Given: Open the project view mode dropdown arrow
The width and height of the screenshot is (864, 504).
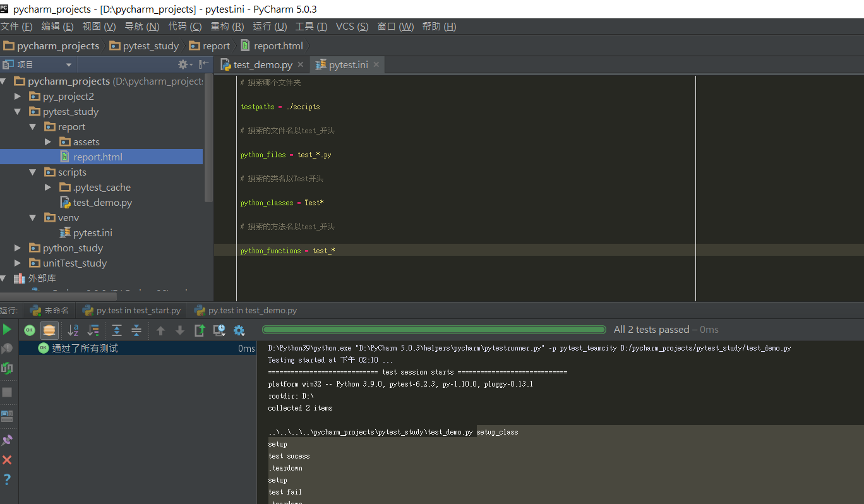Looking at the screenshot, I should click(69, 64).
